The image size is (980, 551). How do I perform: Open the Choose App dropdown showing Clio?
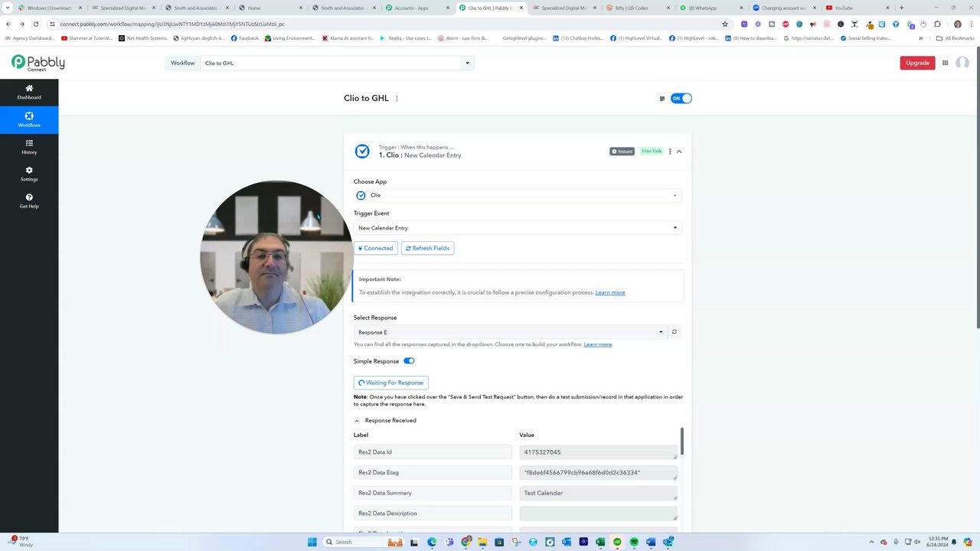[x=518, y=195]
